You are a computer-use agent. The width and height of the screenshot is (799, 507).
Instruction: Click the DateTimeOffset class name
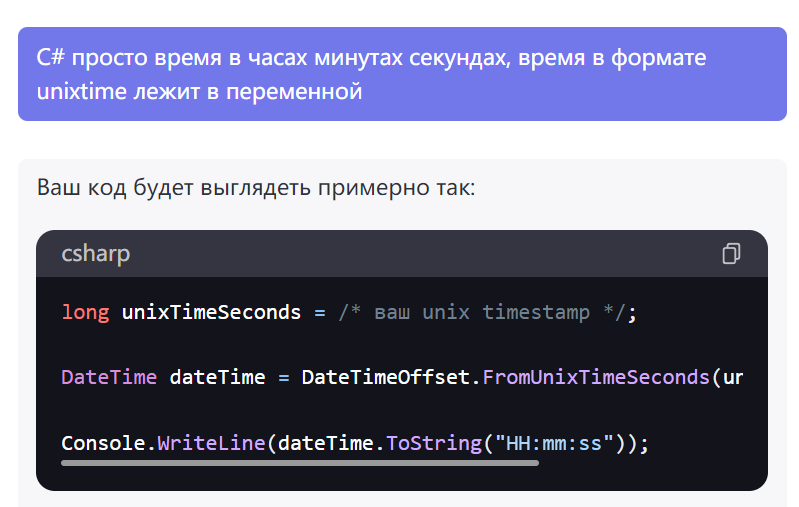click(x=385, y=377)
